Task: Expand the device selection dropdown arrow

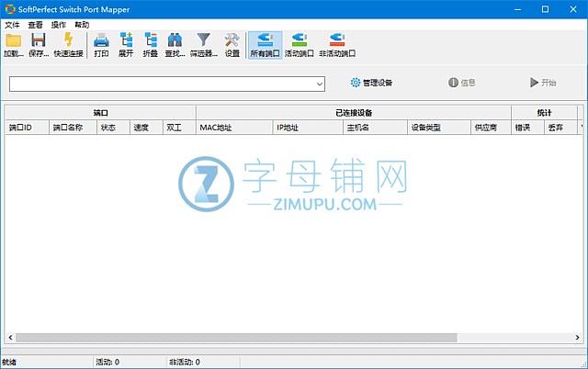Action: tap(320, 84)
